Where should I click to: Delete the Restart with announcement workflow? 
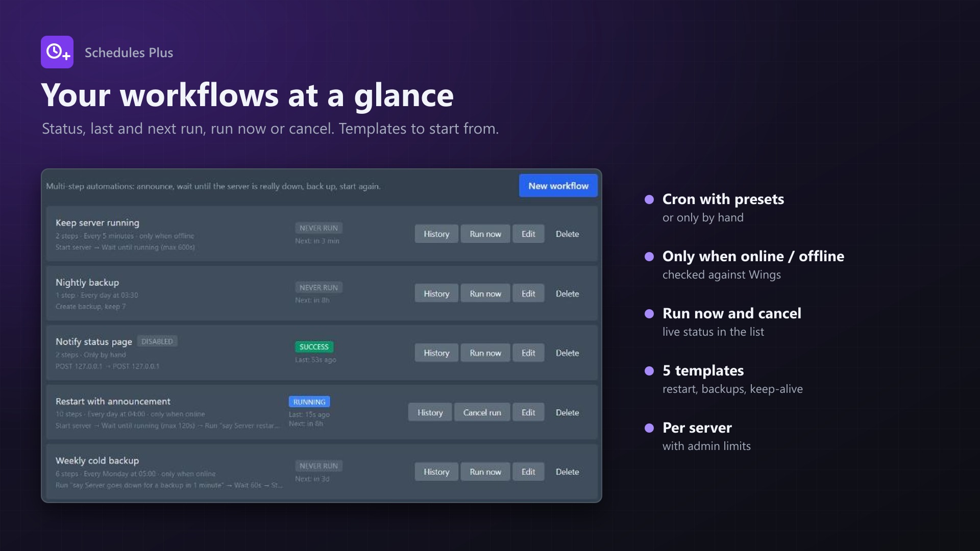tap(567, 412)
